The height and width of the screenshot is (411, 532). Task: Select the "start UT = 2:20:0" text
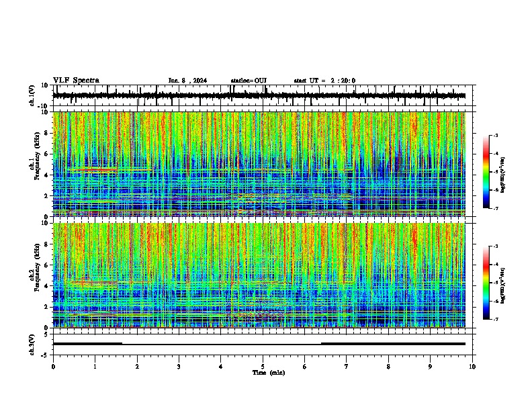click(x=324, y=81)
